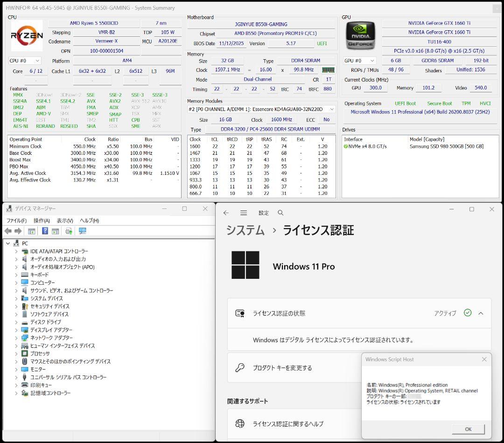Open the CPU #0 dropdown in HWiNFO
504x443 pixels.
coord(24,60)
